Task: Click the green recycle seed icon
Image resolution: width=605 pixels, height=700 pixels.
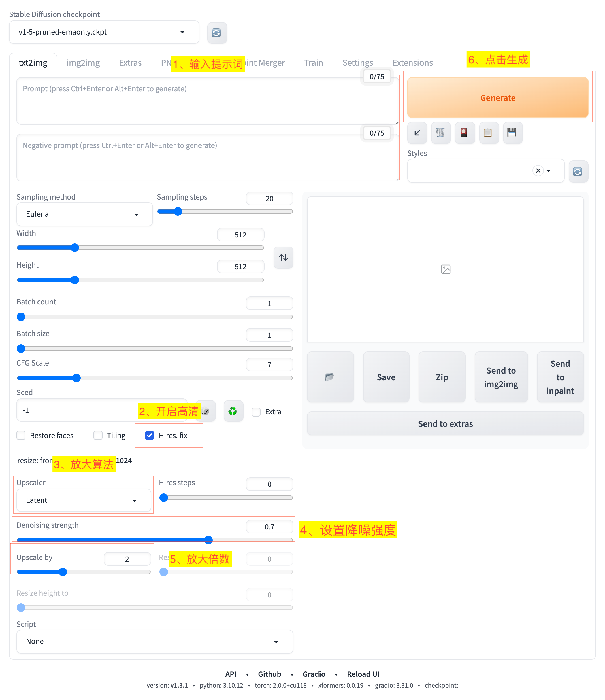Action: point(233,411)
